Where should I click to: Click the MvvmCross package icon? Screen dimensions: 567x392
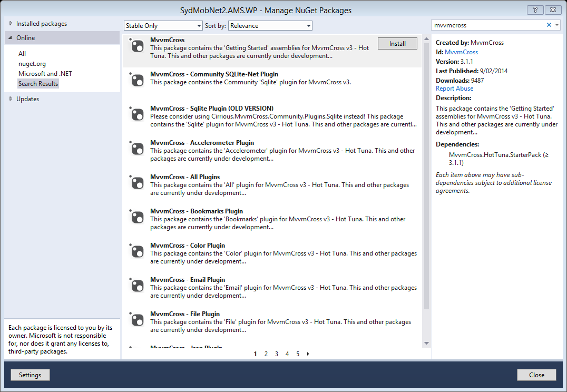(137, 46)
